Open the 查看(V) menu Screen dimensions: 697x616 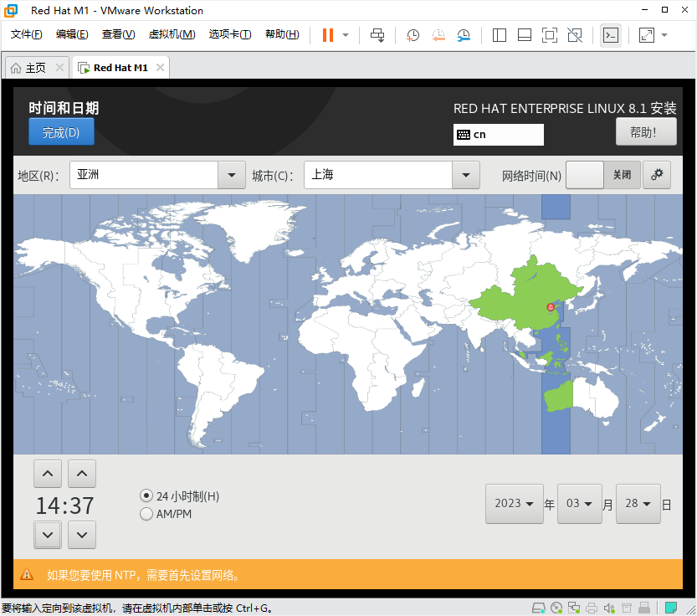pos(118,34)
